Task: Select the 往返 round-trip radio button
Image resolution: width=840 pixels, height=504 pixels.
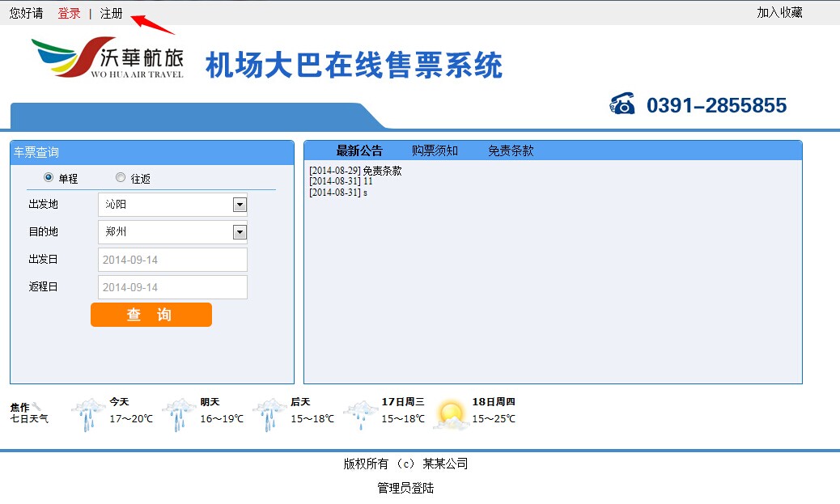Action: click(x=121, y=178)
